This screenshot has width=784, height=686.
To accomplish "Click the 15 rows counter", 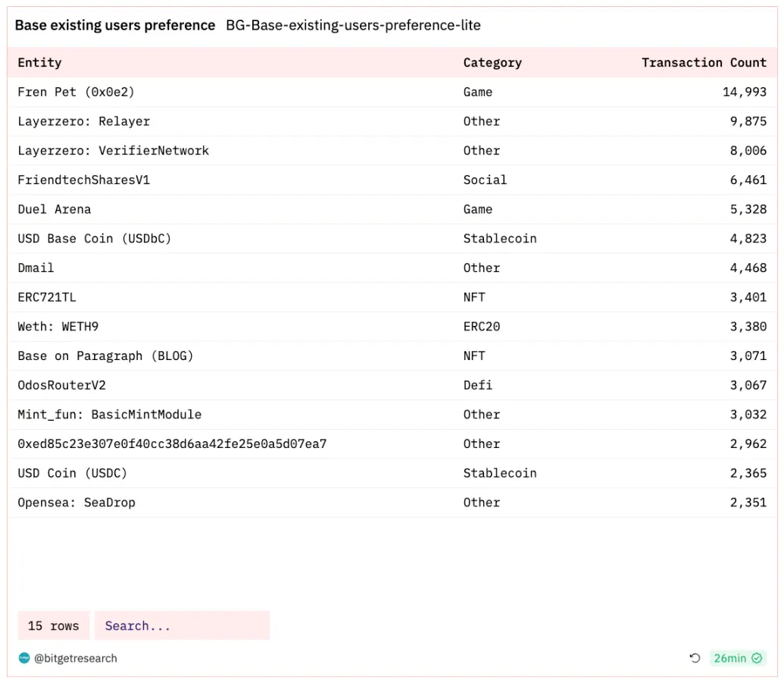I will click(x=53, y=625).
